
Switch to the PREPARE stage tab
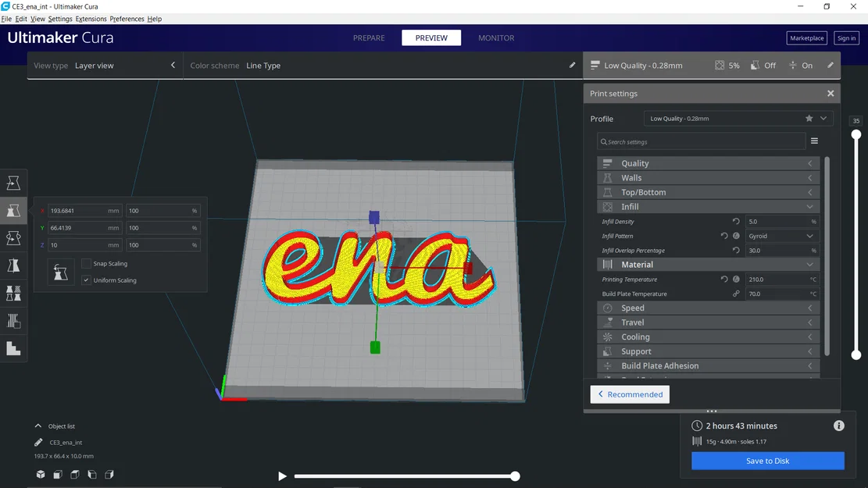pos(369,37)
